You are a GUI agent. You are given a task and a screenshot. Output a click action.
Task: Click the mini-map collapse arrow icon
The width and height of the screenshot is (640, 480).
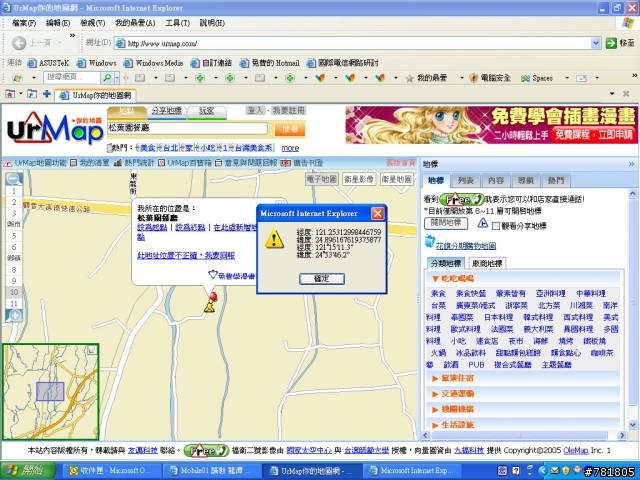[92, 350]
